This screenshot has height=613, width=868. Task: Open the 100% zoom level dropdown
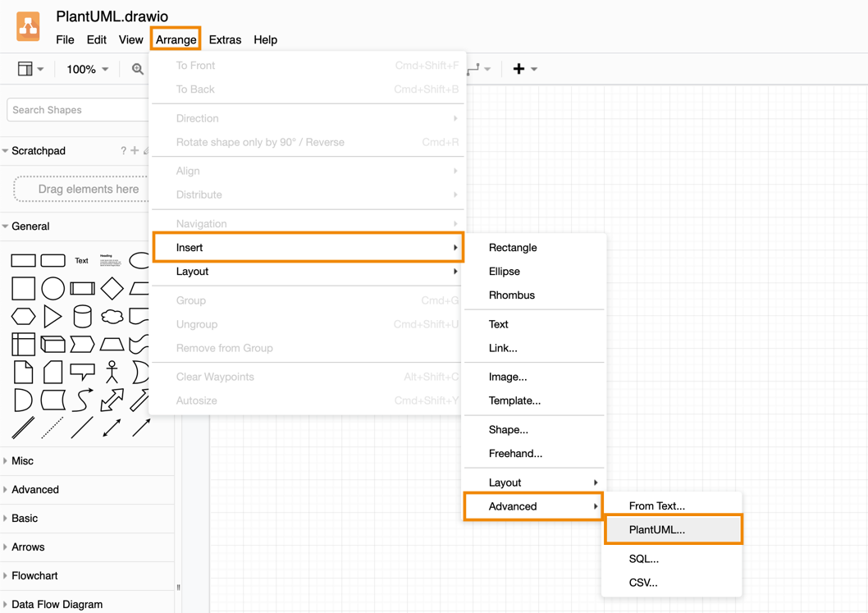click(x=87, y=70)
